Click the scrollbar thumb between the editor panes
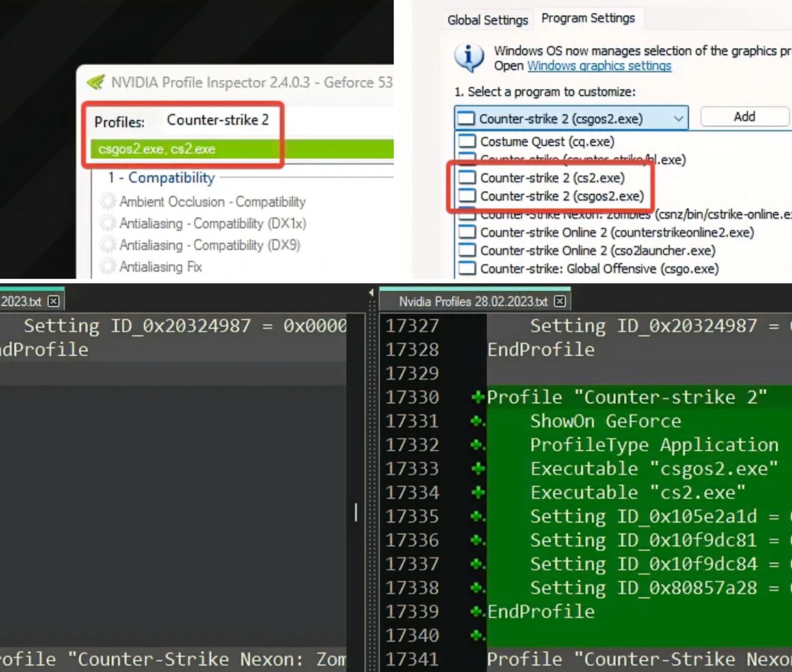Viewport: 792px width, 672px height. pos(356,512)
